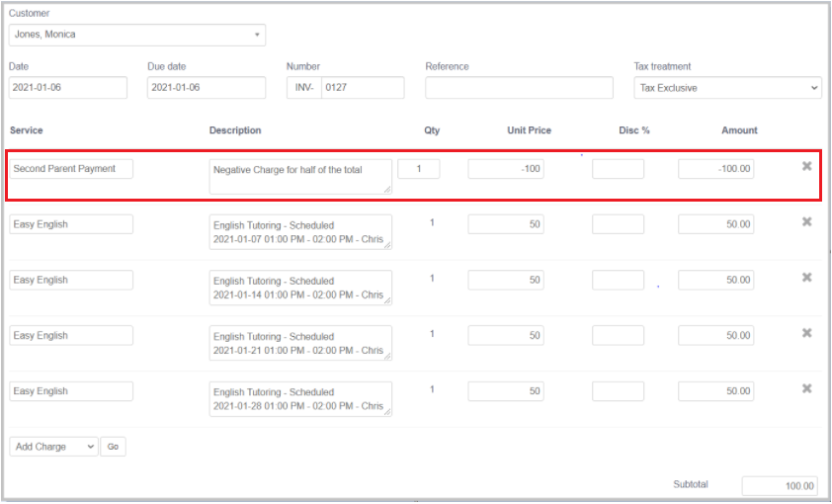The height and width of the screenshot is (504, 832).
Task: Click the Subtotal field showing 100.00
Action: (779, 485)
